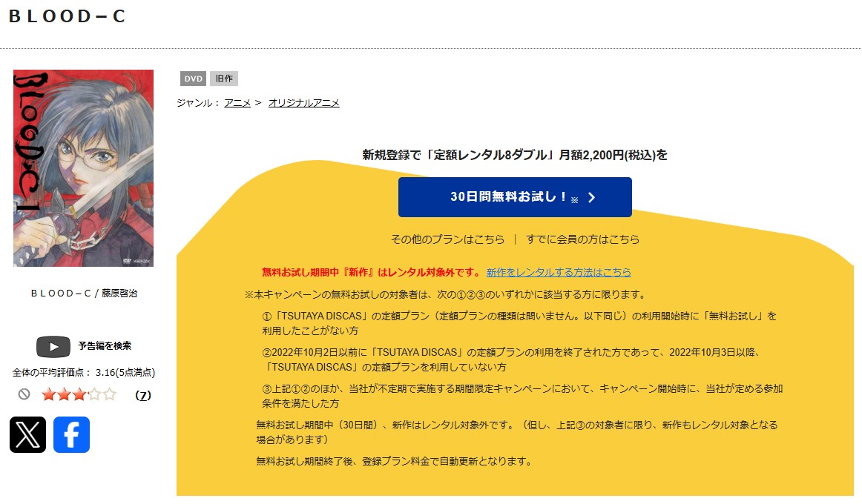Click condition ② 2022年10月2日以前 paragraph
This screenshot has width=862, height=504.
511,359
